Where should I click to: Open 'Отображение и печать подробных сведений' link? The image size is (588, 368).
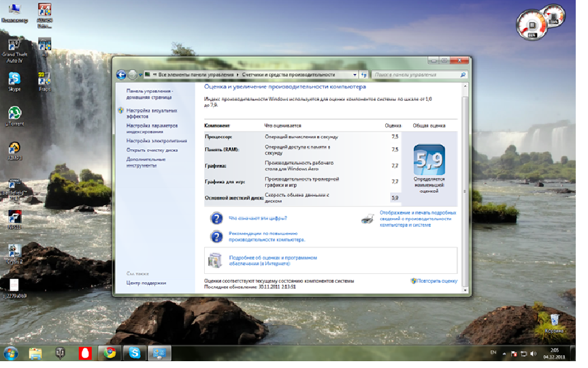click(418, 219)
